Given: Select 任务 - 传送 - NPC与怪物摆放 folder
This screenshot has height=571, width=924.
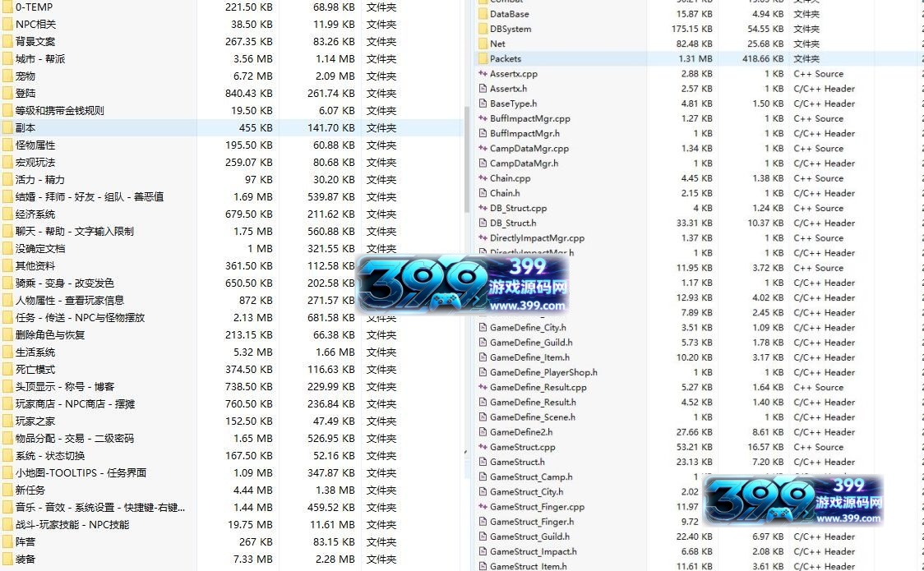Looking at the screenshot, I should click(80, 317).
